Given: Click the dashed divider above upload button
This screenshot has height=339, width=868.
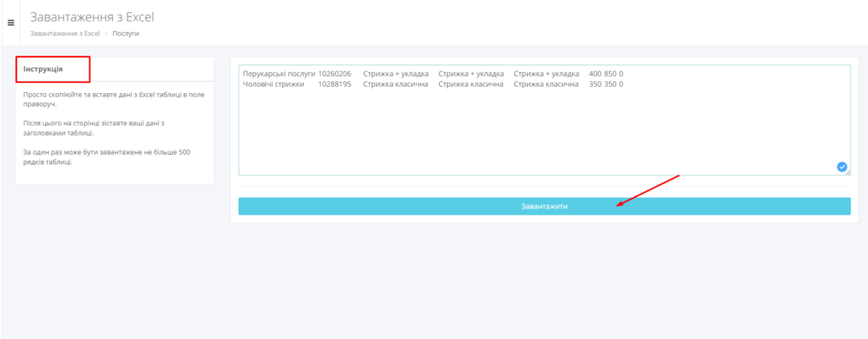Looking at the screenshot, I should (544, 187).
